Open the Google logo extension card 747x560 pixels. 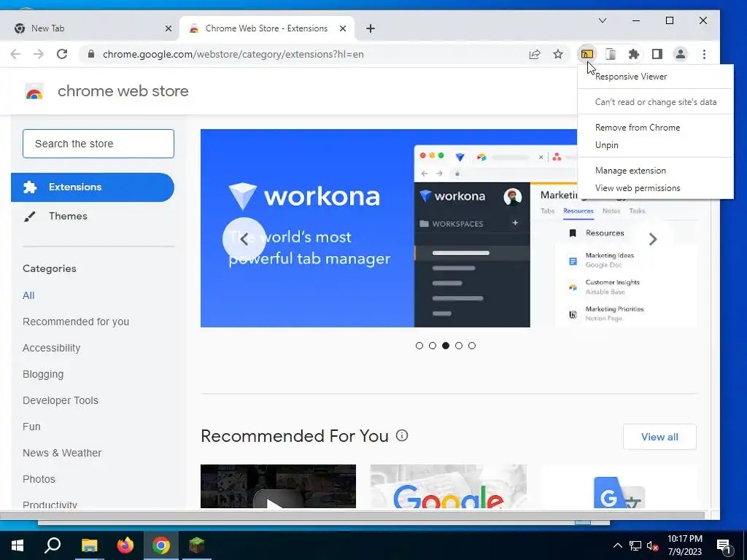click(x=449, y=486)
